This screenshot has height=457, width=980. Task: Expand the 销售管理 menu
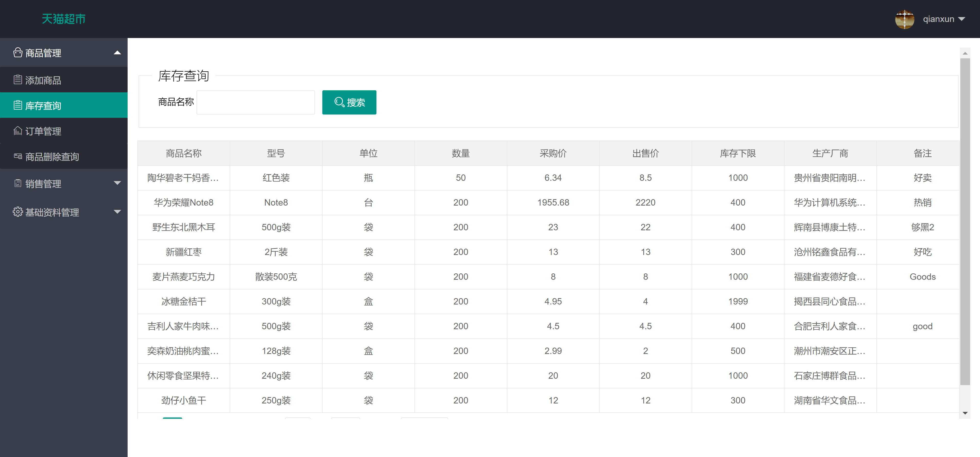[x=117, y=184]
